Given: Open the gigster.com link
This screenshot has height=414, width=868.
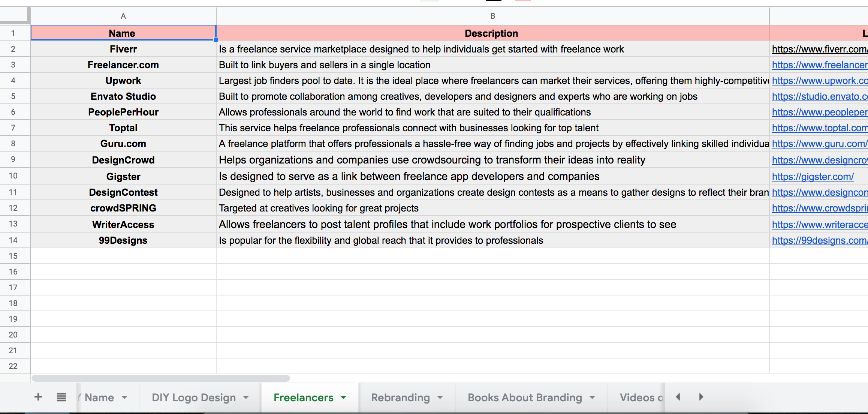Looking at the screenshot, I should pos(813,177).
